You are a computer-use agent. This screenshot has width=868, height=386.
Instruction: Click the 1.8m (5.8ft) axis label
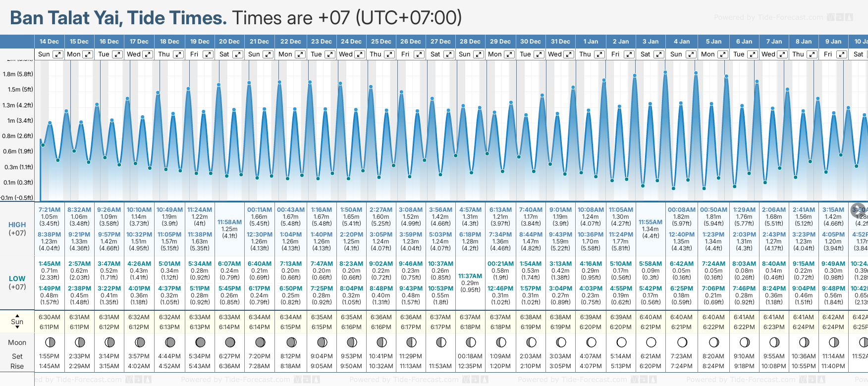pyautogui.click(x=18, y=74)
